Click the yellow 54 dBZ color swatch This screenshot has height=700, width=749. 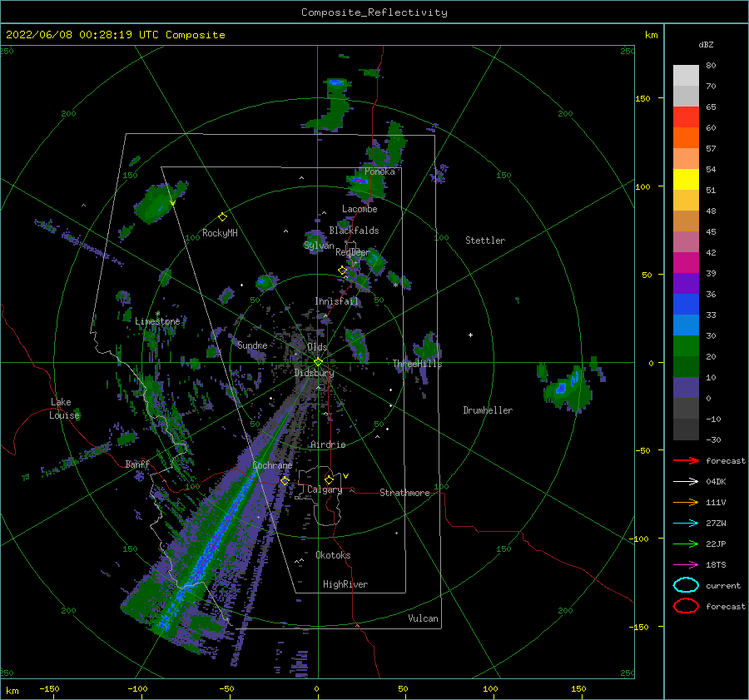coord(686,180)
